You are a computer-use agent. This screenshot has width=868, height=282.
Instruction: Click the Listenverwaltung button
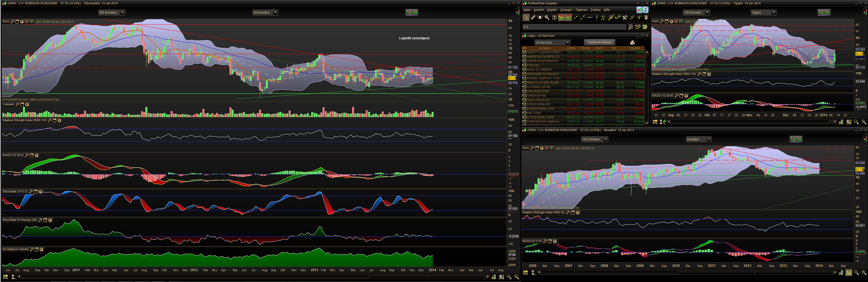599,43
